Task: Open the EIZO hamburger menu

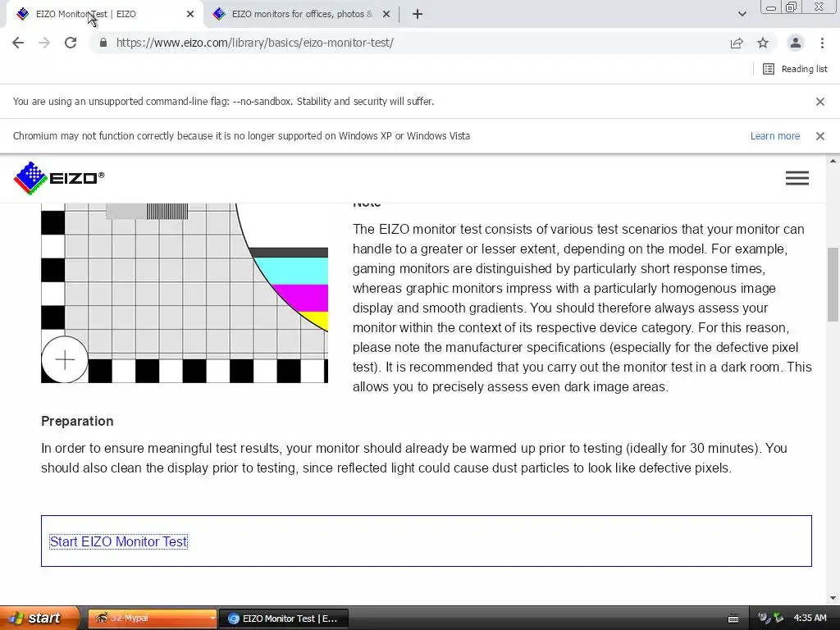Action: pyautogui.click(x=797, y=178)
